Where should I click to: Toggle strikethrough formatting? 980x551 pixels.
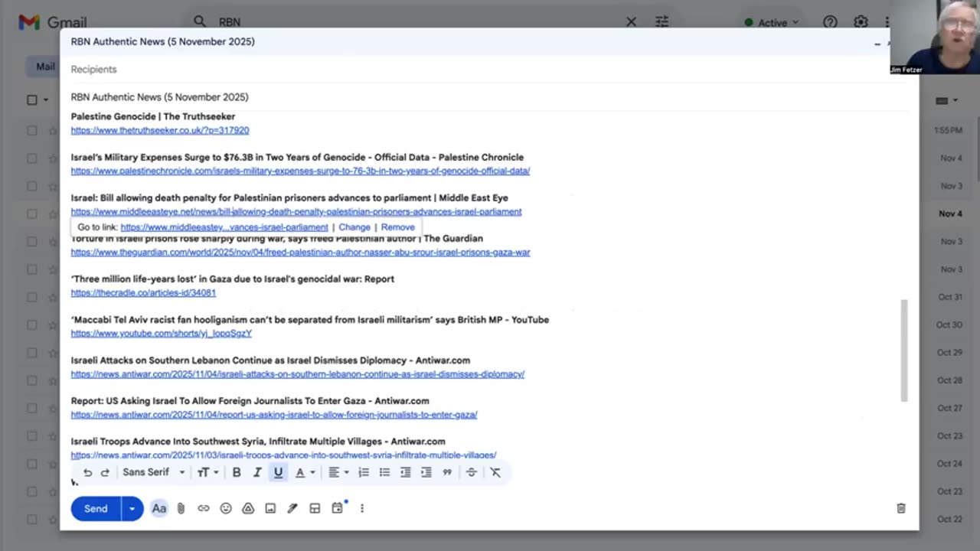472,472
